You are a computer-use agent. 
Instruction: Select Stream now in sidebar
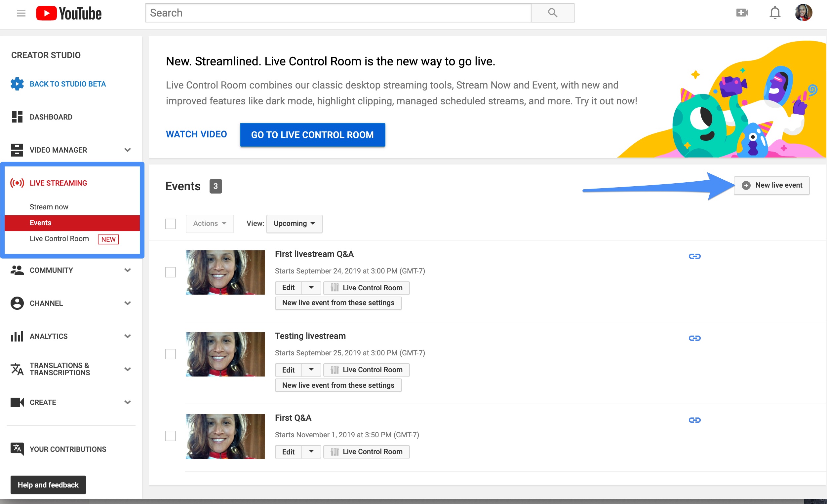[49, 207]
